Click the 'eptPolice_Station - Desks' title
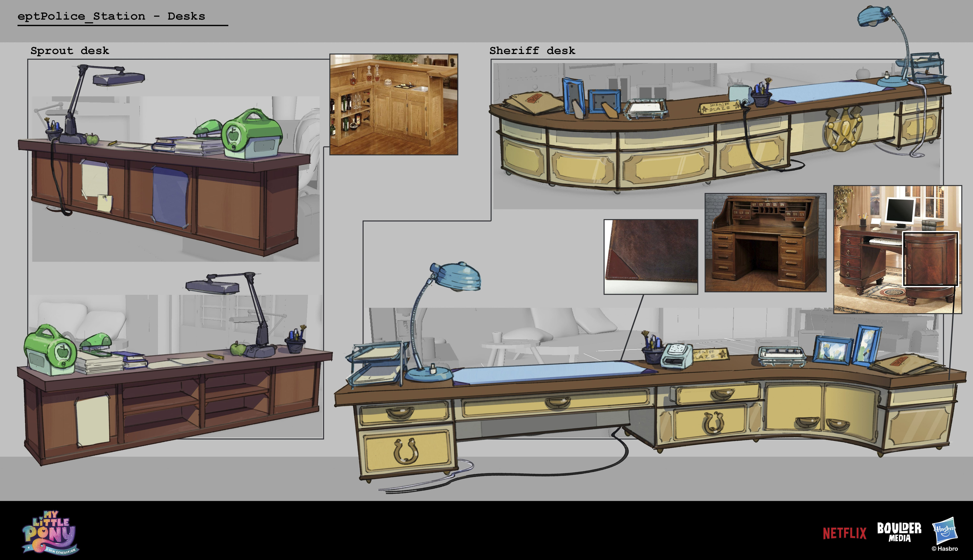 click(x=111, y=16)
